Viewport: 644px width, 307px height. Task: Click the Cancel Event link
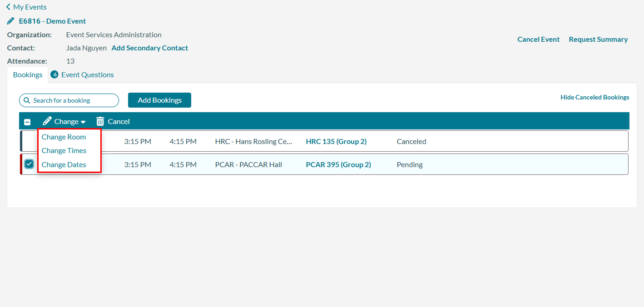coord(539,40)
